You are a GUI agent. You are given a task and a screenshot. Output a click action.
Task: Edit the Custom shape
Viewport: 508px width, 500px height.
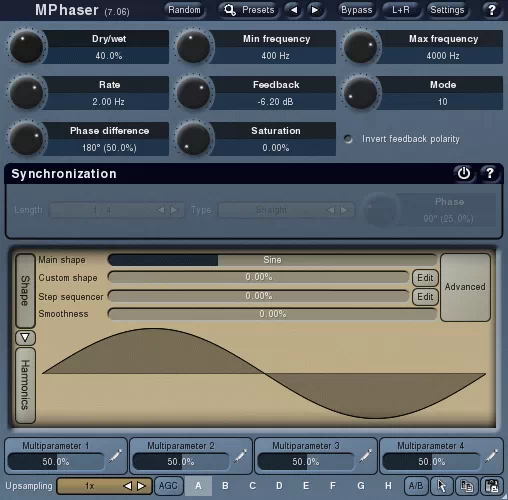[x=425, y=278]
